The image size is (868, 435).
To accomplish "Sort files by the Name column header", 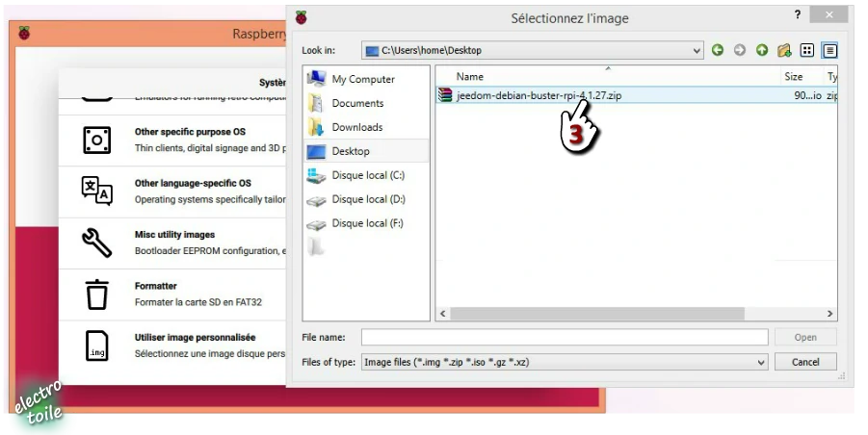I will (608, 76).
